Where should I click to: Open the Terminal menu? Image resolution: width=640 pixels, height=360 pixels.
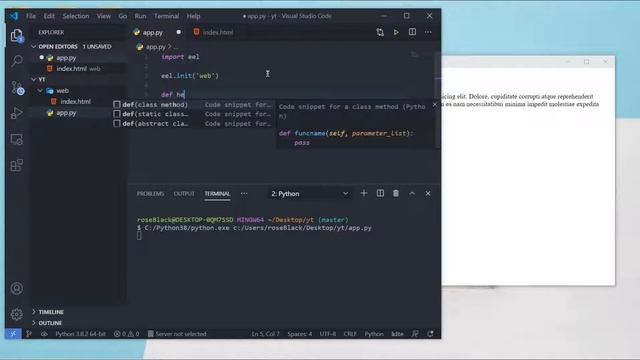pos(167,16)
